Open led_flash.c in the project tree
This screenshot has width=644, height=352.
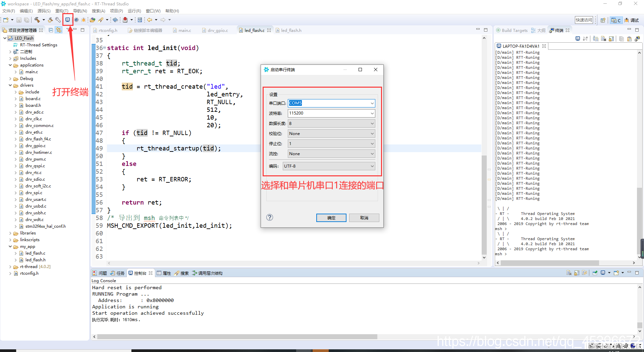pos(35,253)
